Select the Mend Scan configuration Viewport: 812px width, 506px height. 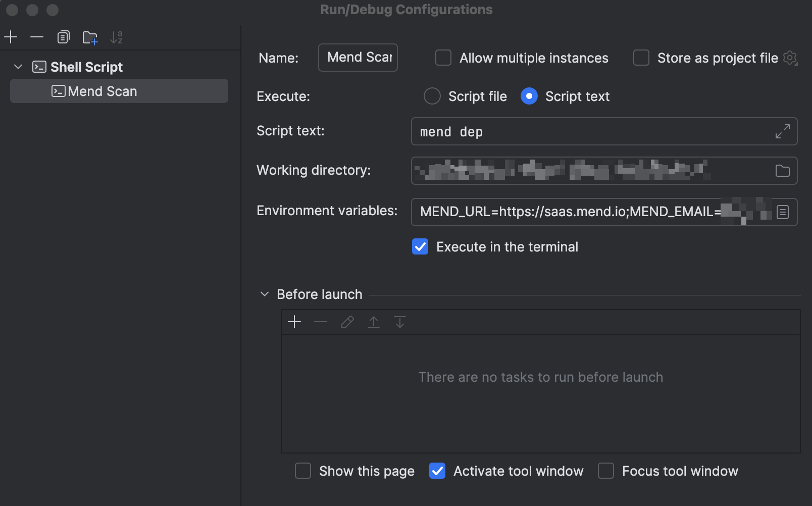pyautogui.click(x=103, y=91)
